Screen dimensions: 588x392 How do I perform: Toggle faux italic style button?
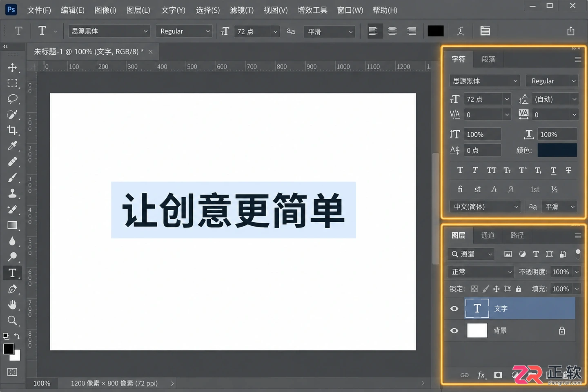click(x=475, y=170)
